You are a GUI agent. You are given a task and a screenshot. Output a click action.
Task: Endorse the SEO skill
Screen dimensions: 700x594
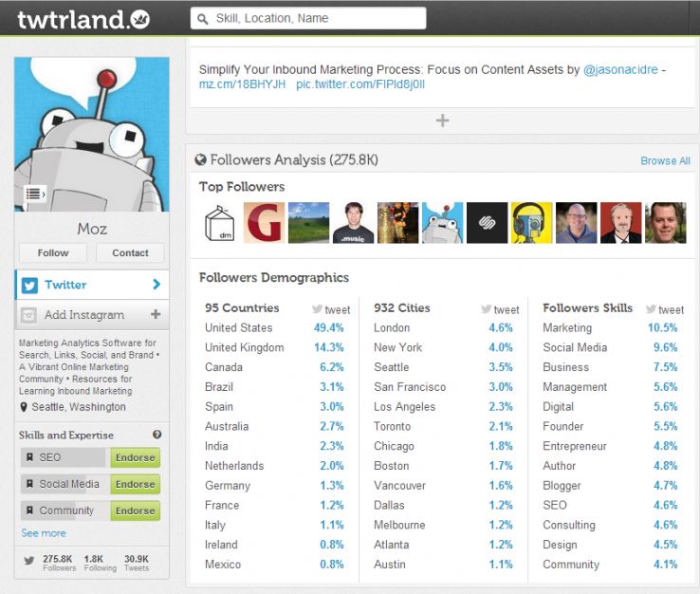(x=135, y=457)
